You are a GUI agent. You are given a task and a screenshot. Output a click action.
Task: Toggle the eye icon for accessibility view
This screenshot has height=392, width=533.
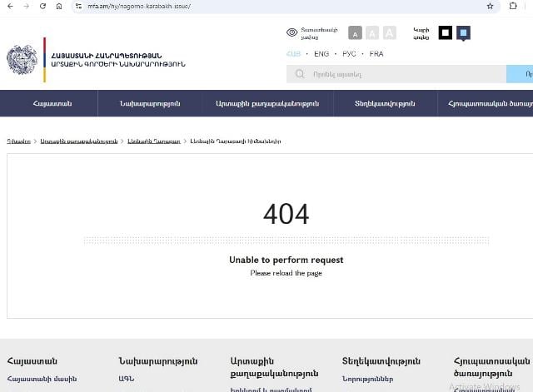point(292,32)
